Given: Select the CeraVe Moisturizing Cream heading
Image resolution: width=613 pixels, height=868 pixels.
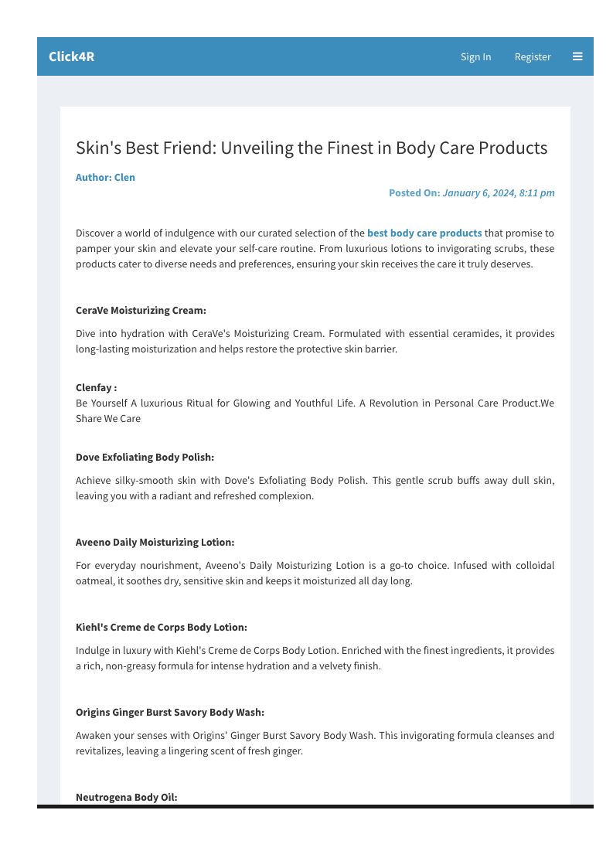Looking at the screenshot, I should [x=141, y=310].
